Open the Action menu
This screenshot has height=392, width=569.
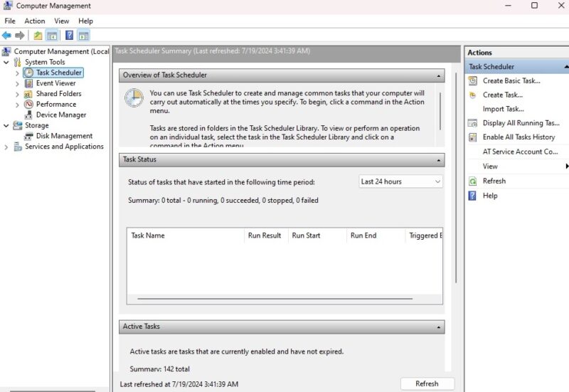34,21
